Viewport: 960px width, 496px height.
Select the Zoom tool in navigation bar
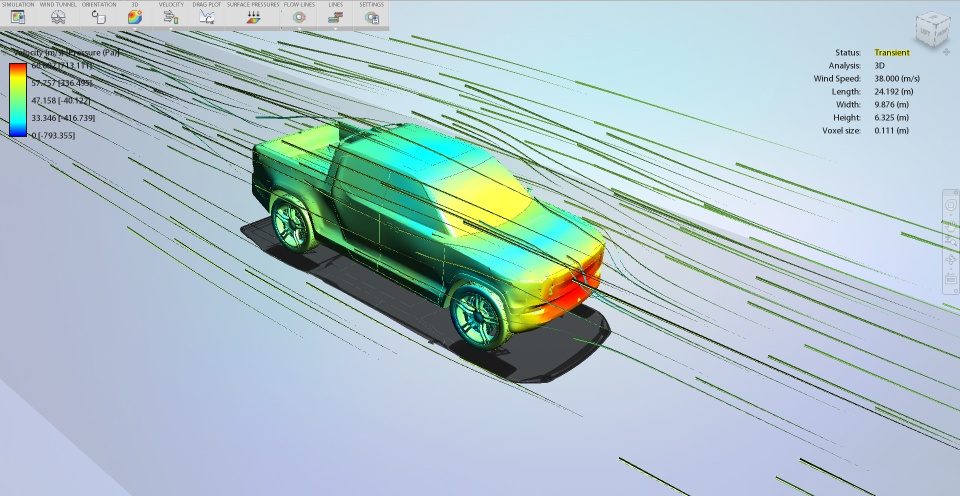tap(951, 242)
